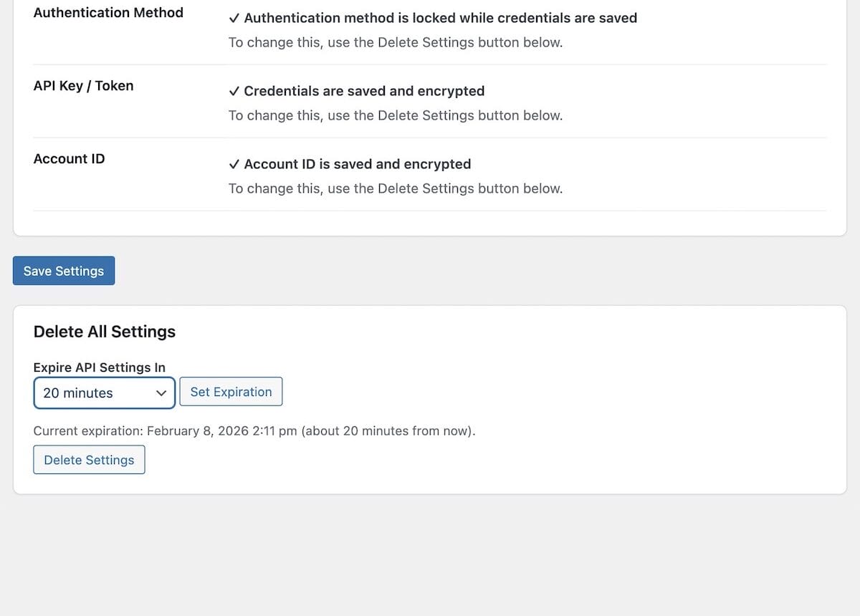
Task: Click the Delete Settings instruction text under Authentication Method
Action: [x=395, y=42]
